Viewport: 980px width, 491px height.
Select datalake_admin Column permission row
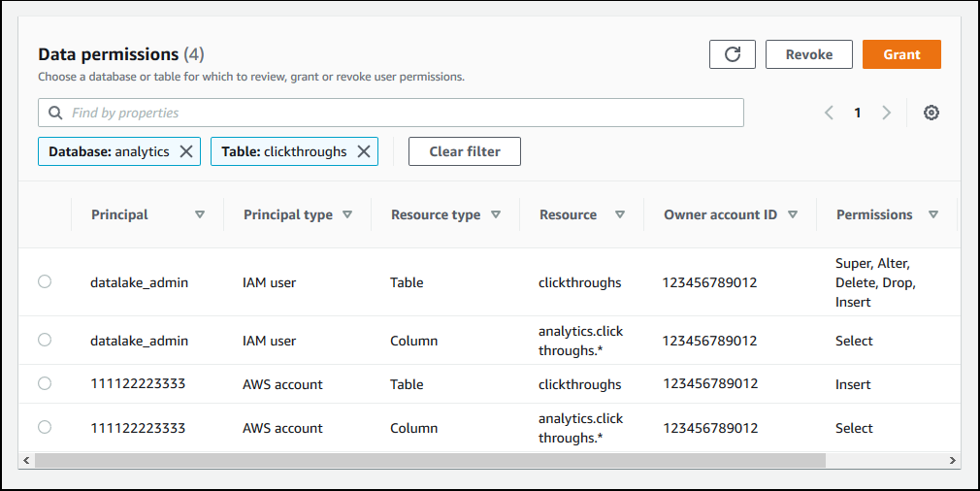45,340
